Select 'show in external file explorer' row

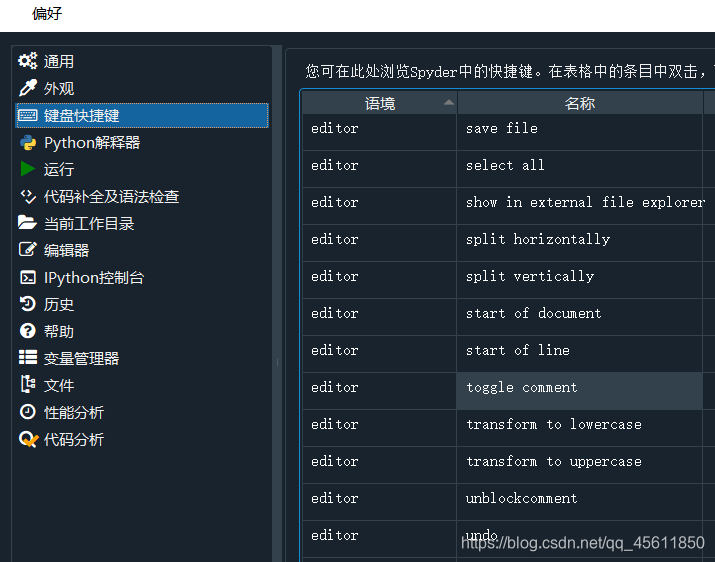(508, 206)
